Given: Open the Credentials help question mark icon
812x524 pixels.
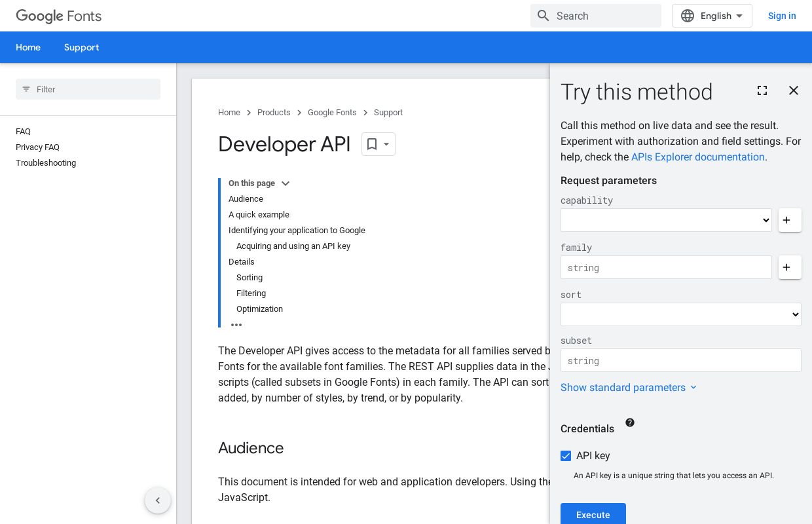Looking at the screenshot, I should pyautogui.click(x=630, y=422).
